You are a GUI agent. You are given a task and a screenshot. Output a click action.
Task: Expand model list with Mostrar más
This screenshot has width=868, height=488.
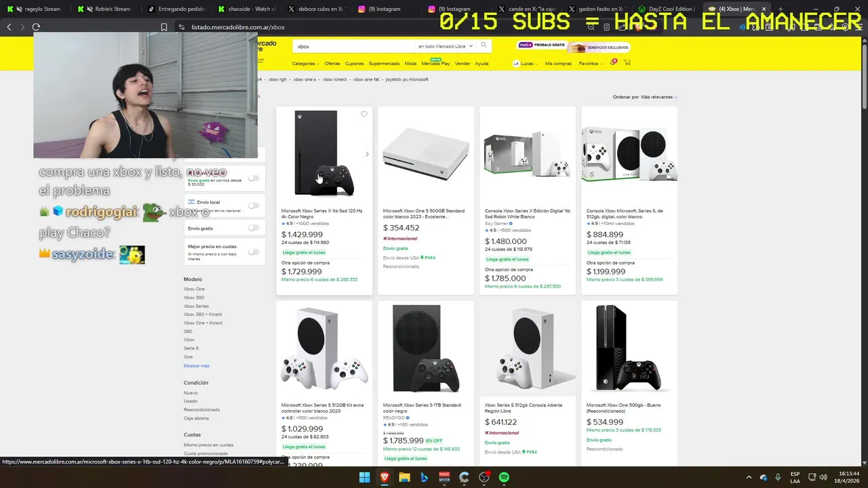[x=197, y=365]
